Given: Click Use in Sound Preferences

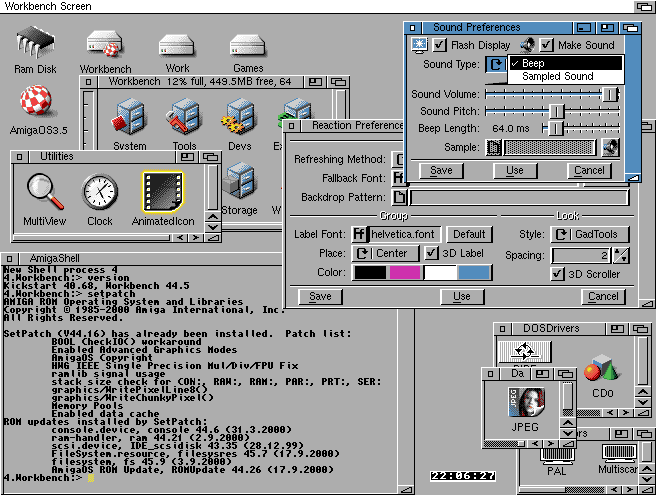Looking at the screenshot, I should [515, 170].
